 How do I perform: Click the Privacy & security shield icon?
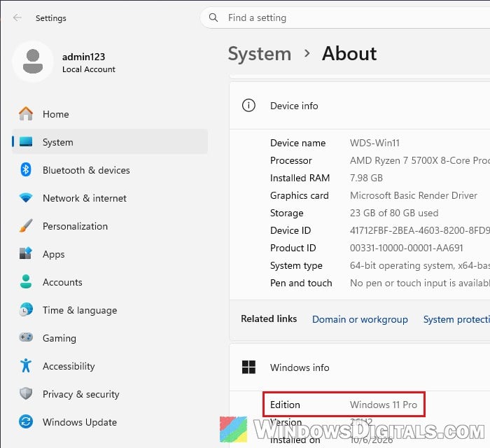tap(26, 393)
